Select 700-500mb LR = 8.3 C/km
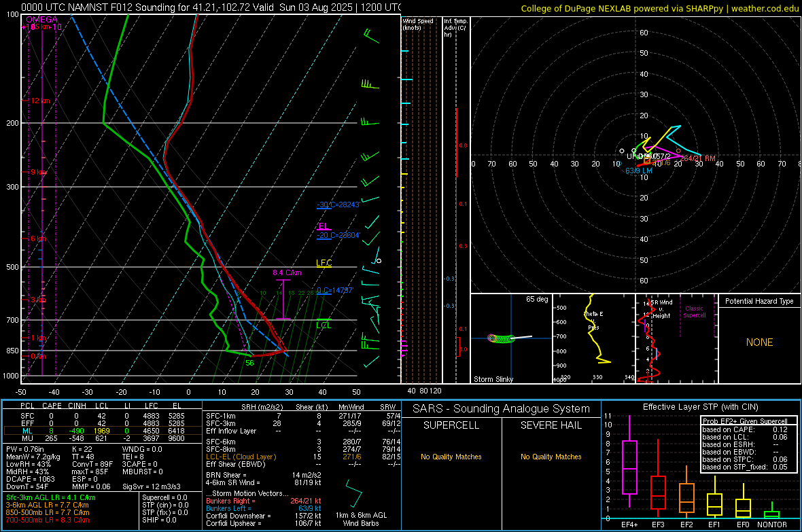Screen dimensions: 802x532 pyautogui.click(x=48, y=520)
